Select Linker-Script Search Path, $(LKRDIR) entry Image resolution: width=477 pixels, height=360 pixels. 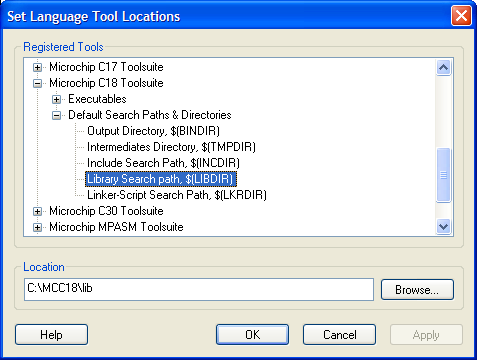tap(177, 195)
